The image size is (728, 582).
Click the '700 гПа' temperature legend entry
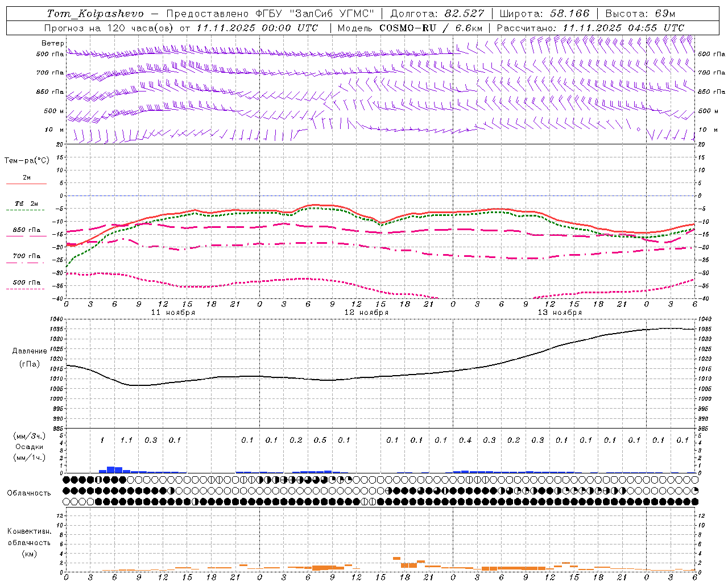27,256
